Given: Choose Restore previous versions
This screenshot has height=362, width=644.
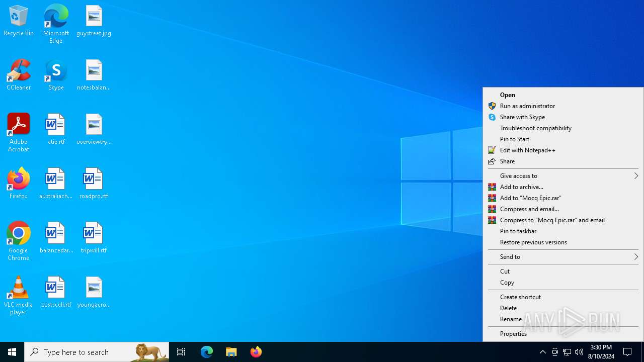Looking at the screenshot, I should point(563,242).
